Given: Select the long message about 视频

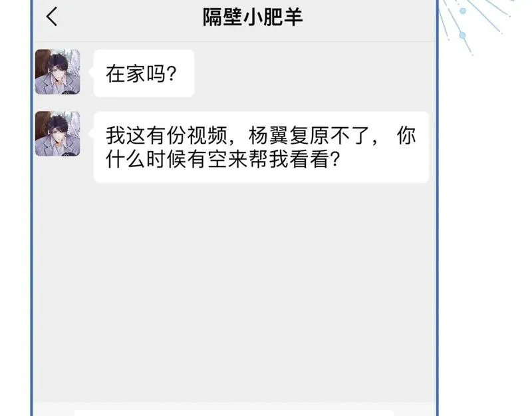Looking at the screenshot, I should 261,146.
